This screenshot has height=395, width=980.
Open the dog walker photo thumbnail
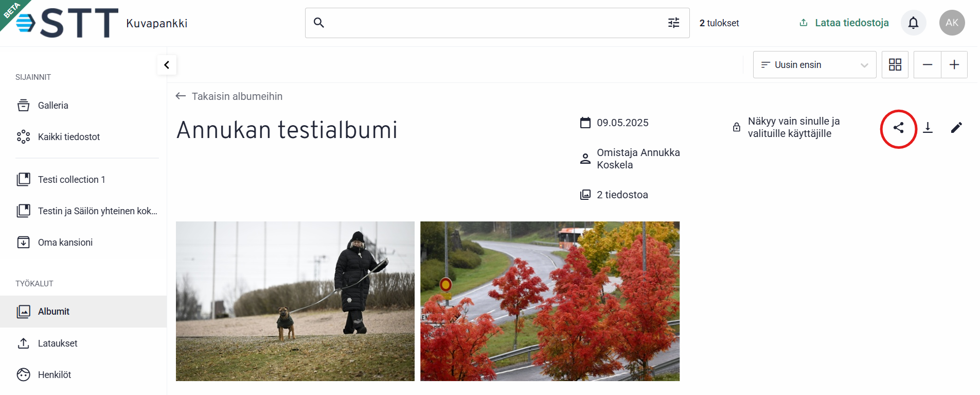295,301
